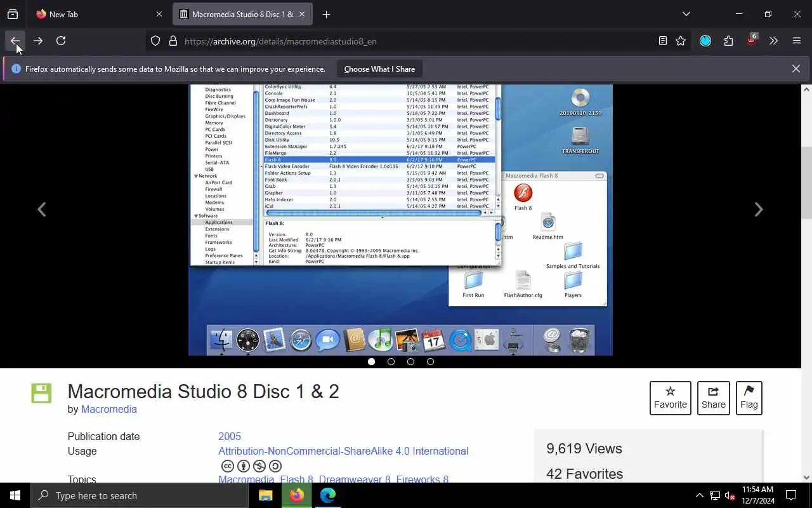List all tabs dropdown arrow
The width and height of the screenshot is (812, 508).
(686, 14)
